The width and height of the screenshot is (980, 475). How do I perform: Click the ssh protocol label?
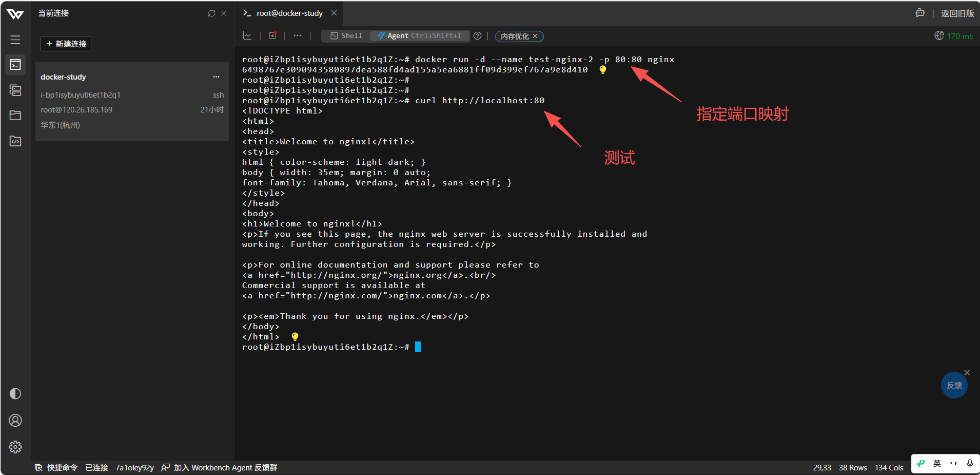click(x=218, y=95)
